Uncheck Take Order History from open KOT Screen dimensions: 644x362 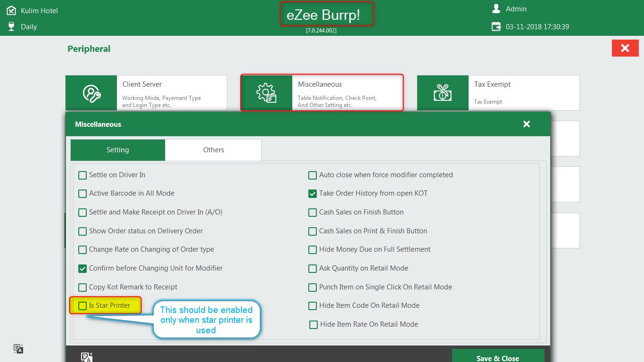[313, 194]
